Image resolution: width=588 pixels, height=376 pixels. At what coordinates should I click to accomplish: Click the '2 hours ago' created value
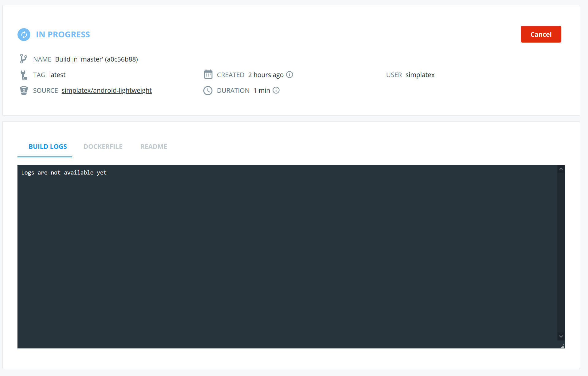point(266,75)
